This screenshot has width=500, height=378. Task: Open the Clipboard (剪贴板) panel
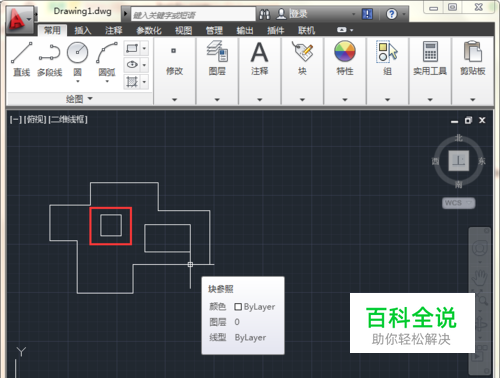click(473, 57)
